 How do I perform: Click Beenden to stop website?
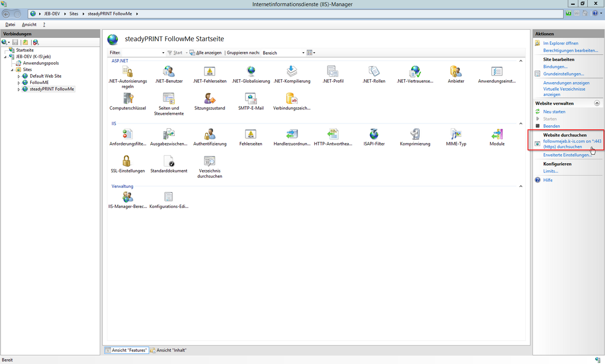click(x=551, y=126)
